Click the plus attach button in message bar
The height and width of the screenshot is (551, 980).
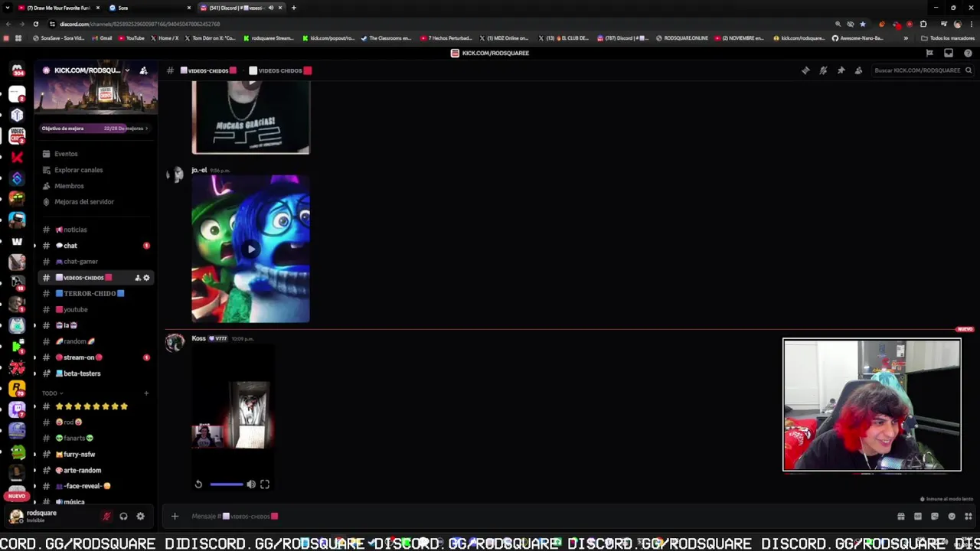click(x=175, y=517)
